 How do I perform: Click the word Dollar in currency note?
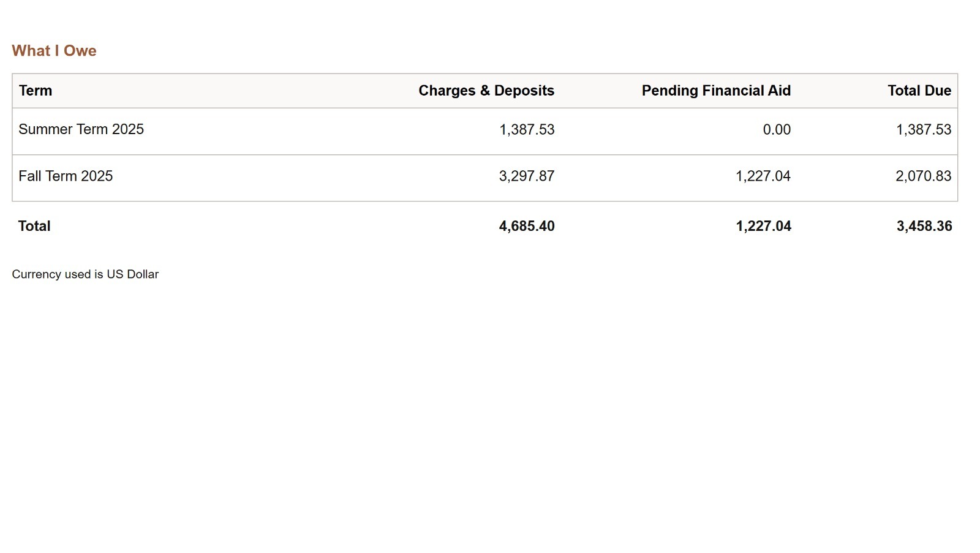pyautogui.click(x=143, y=274)
